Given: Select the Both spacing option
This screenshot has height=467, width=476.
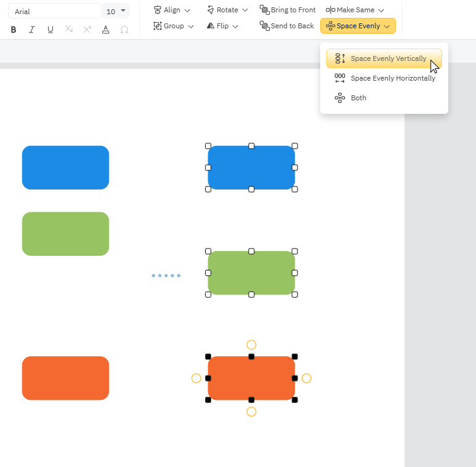Looking at the screenshot, I should pyautogui.click(x=358, y=98).
